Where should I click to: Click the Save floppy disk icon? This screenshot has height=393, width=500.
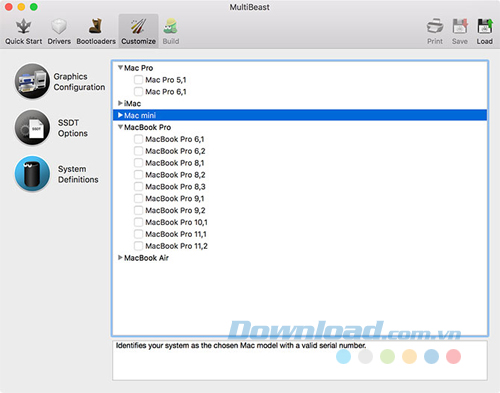(x=460, y=26)
